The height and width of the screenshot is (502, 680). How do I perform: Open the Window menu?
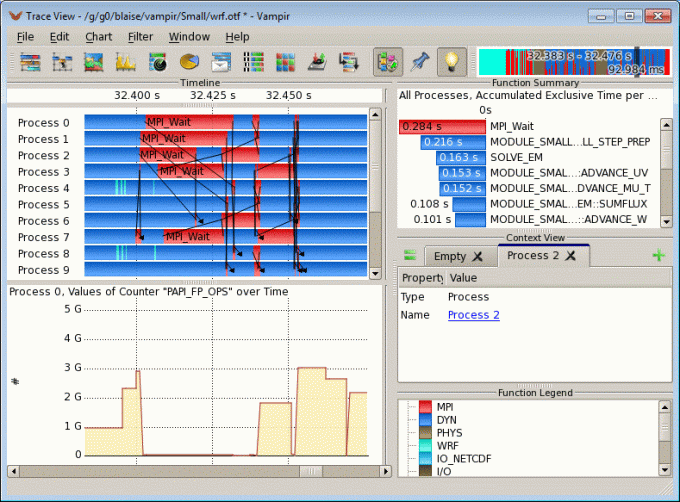tap(189, 37)
